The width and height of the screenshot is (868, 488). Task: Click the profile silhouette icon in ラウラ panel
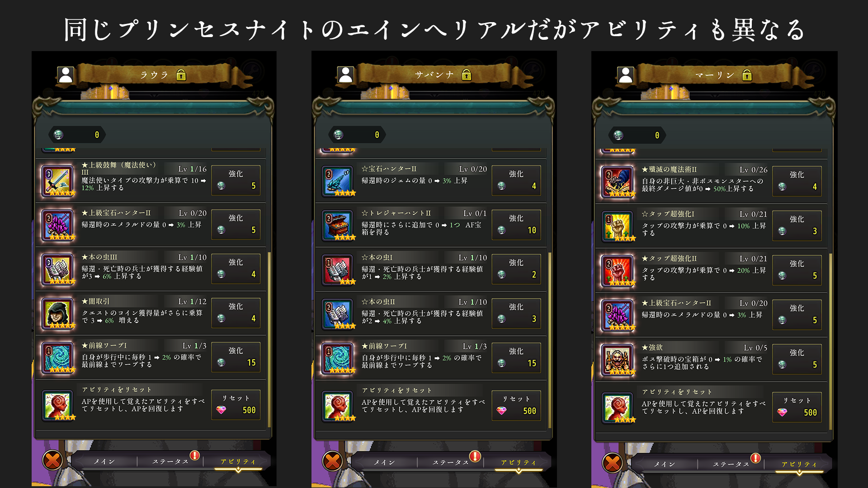click(66, 75)
